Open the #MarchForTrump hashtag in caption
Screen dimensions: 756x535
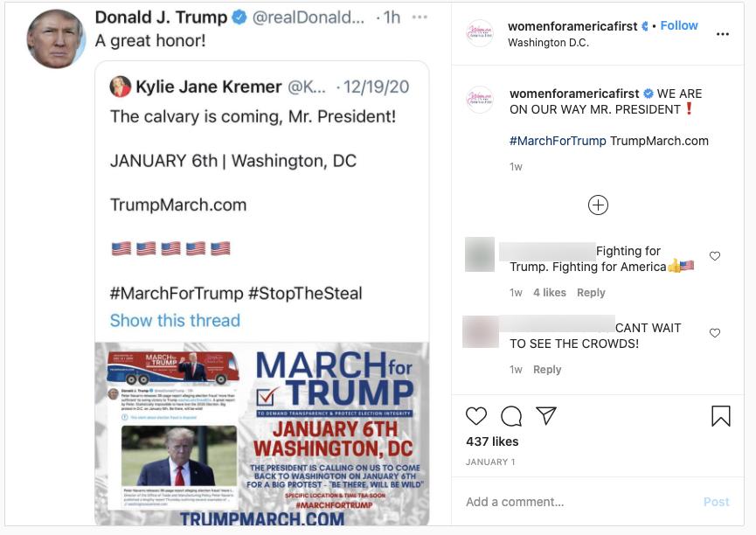point(558,141)
